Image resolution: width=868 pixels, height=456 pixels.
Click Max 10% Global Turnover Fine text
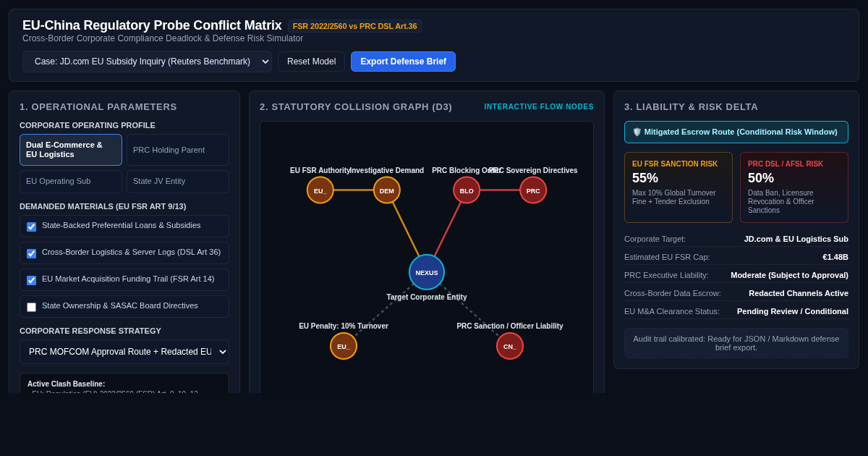(674, 198)
